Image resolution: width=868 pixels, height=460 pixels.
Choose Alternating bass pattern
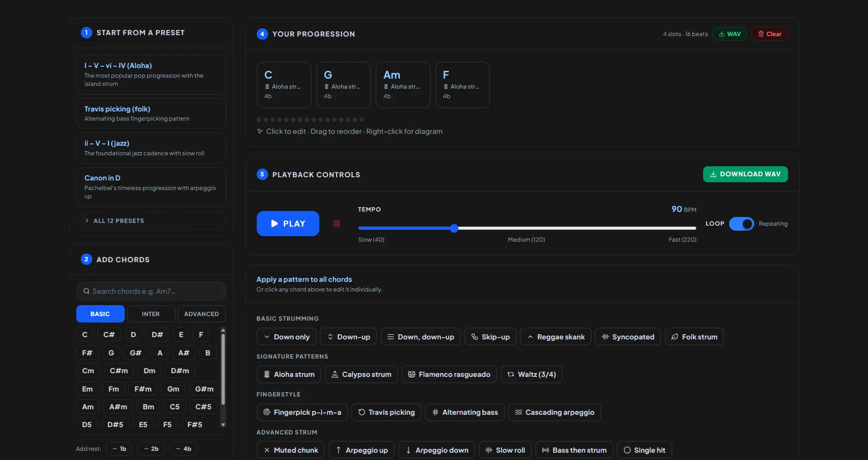tap(465, 412)
